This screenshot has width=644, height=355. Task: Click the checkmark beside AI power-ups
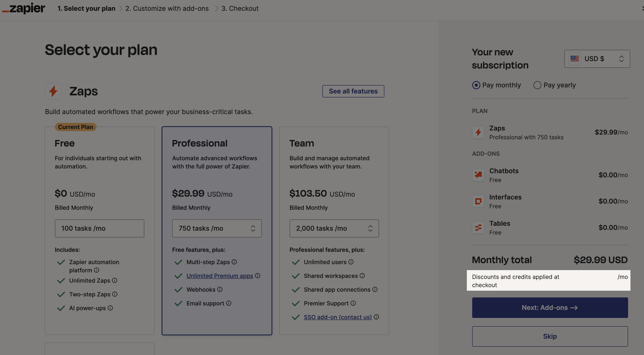coord(61,308)
